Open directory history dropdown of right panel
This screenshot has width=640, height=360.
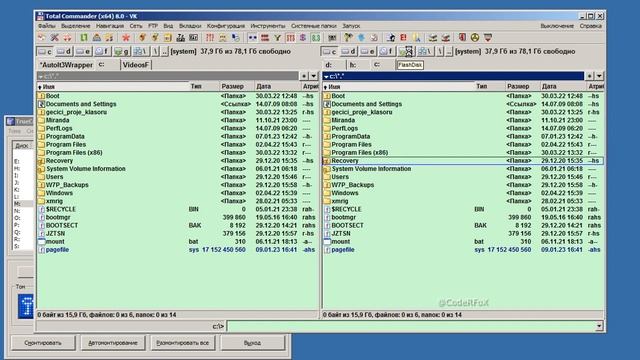(599, 76)
